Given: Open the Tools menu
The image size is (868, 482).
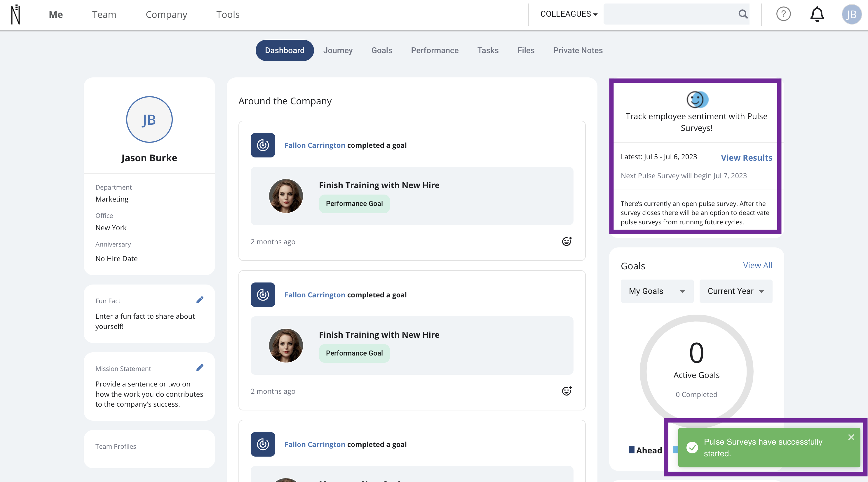Looking at the screenshot, I should [x=228, y=15].
